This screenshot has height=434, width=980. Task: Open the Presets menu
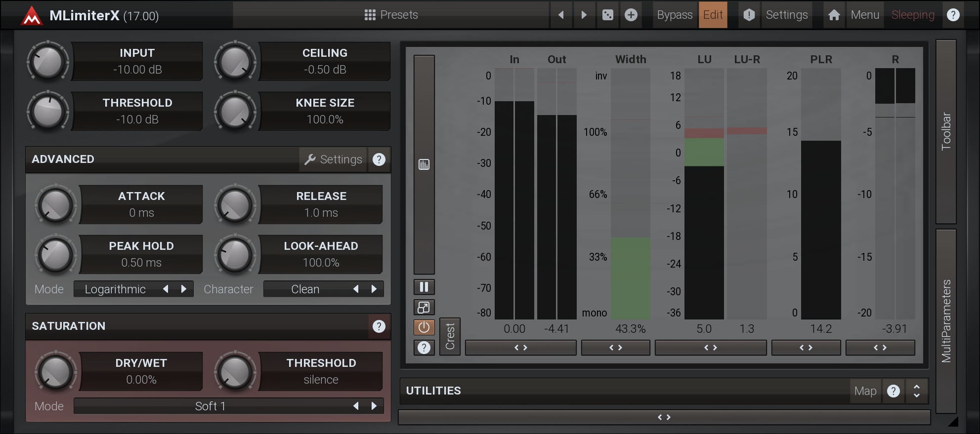click(x=391, y=15)
